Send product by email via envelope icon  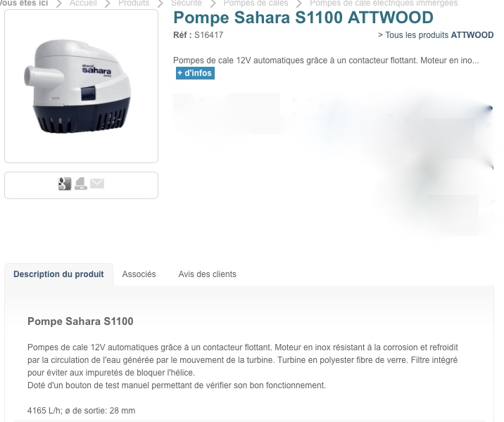[x=97, y=184]
